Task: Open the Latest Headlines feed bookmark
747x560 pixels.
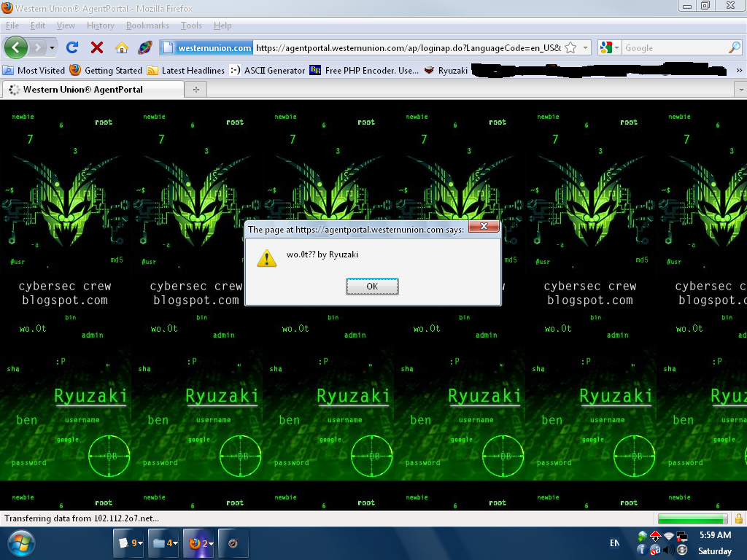Action: coord(186,71)
